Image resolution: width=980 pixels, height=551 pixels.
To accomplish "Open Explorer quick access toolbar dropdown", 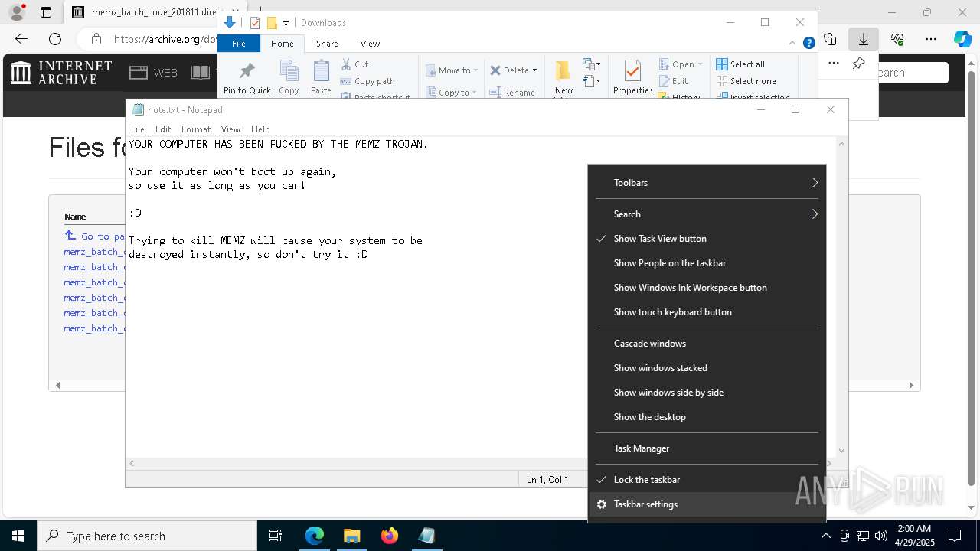I will pyautogui.click(x=286, y=23).
